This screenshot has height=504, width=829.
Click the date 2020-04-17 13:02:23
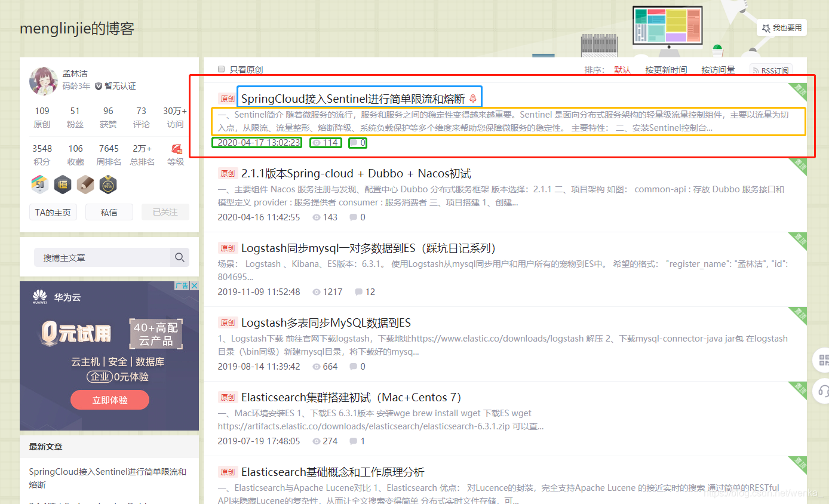click(259, 143)
